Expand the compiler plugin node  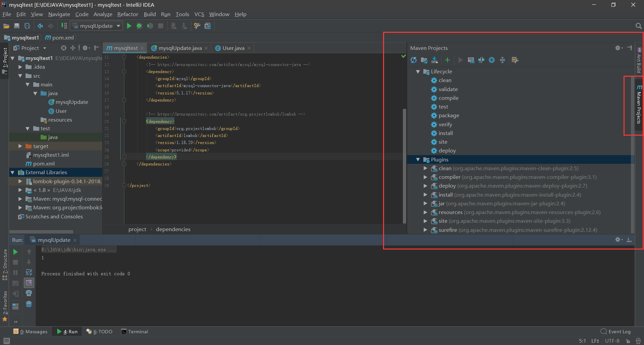pyautogui.click(x=425, y=177)
